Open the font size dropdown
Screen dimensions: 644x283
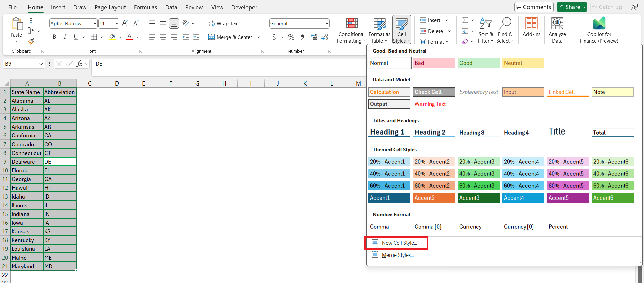pos(117,23)
